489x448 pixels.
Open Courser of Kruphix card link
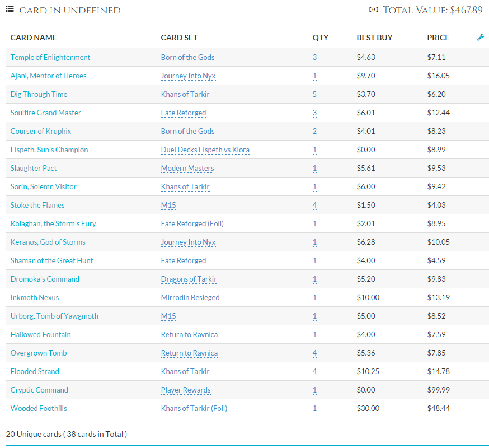[x=40, y=131]
